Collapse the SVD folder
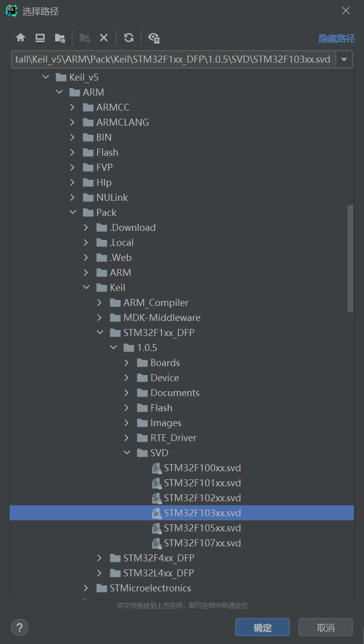This screenshot has width=364, height=644. (x=127, y=453)
